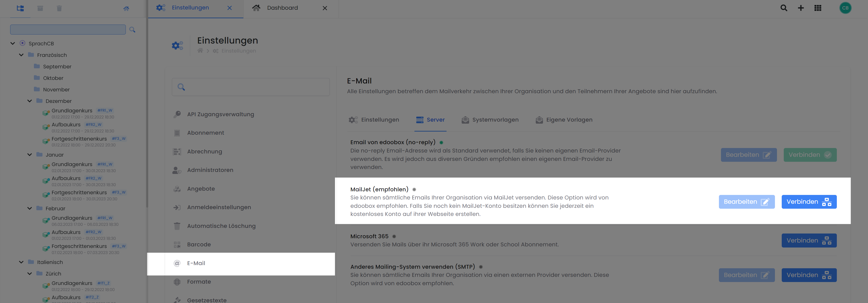Select the September folder in tree
Screen dimensions: 868x303
(x=57, y=67)
